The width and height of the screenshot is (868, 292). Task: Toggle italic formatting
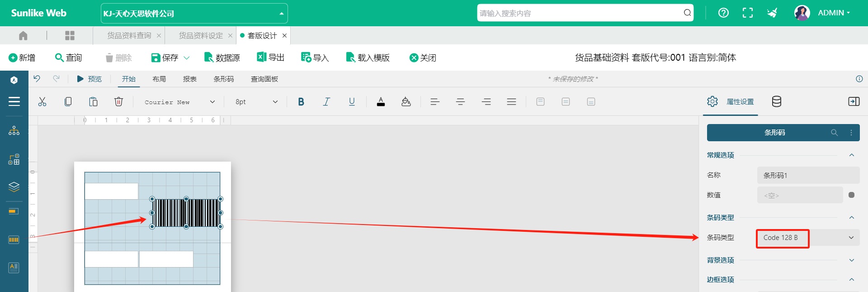click(326, 102)
